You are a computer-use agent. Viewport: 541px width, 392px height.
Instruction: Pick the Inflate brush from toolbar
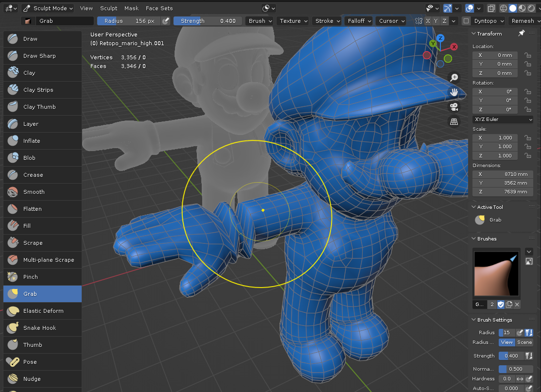pos(32,141)
